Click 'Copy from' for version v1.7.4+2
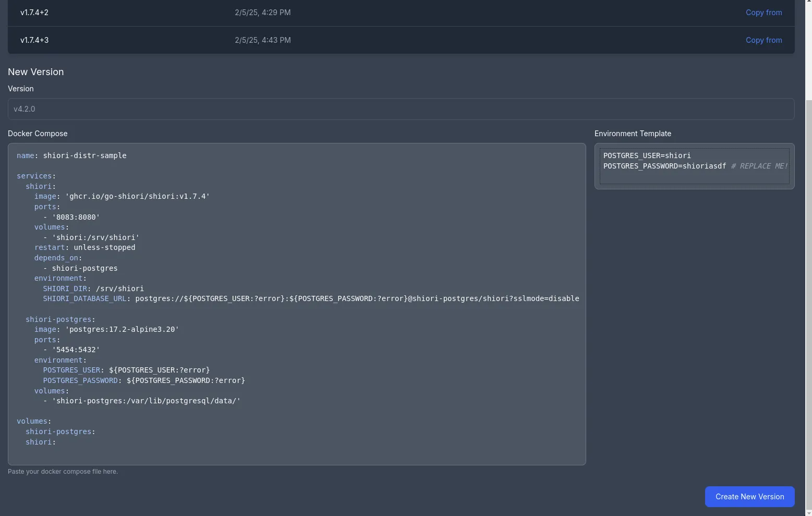This screenshot has width=812, height=516. (763, 13)
